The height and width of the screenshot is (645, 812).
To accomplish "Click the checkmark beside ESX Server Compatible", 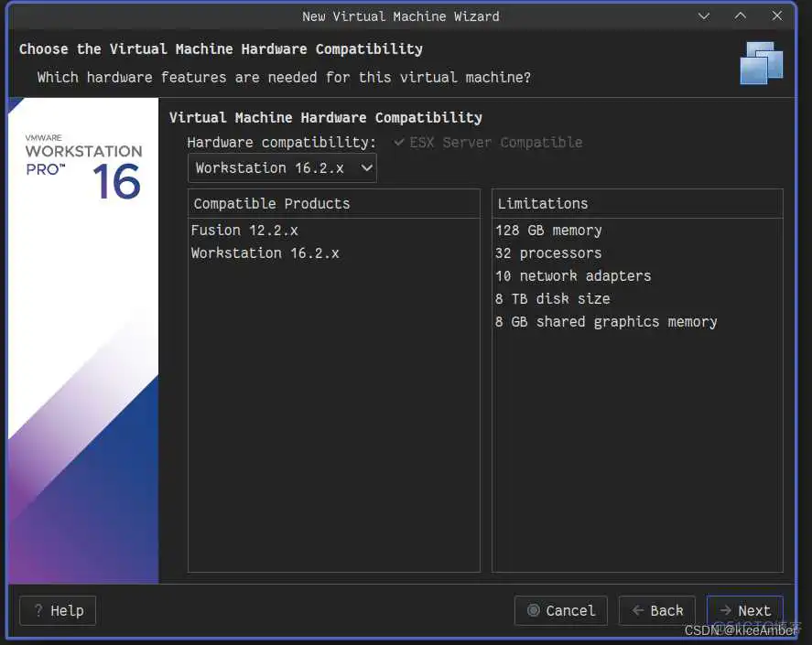I will click(x=397, y=142).
